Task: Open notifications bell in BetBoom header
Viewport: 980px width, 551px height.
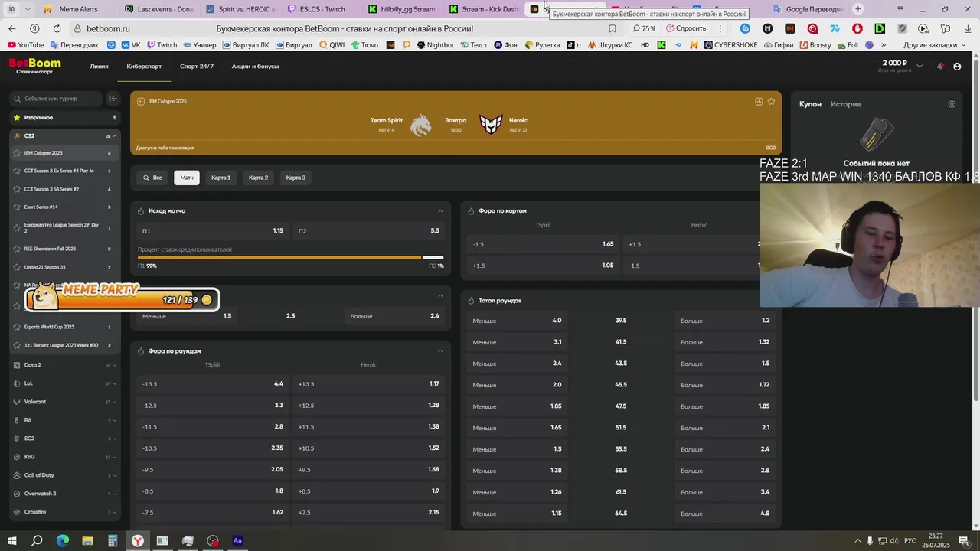Action: pyautogui.click(x=940, y=67)
